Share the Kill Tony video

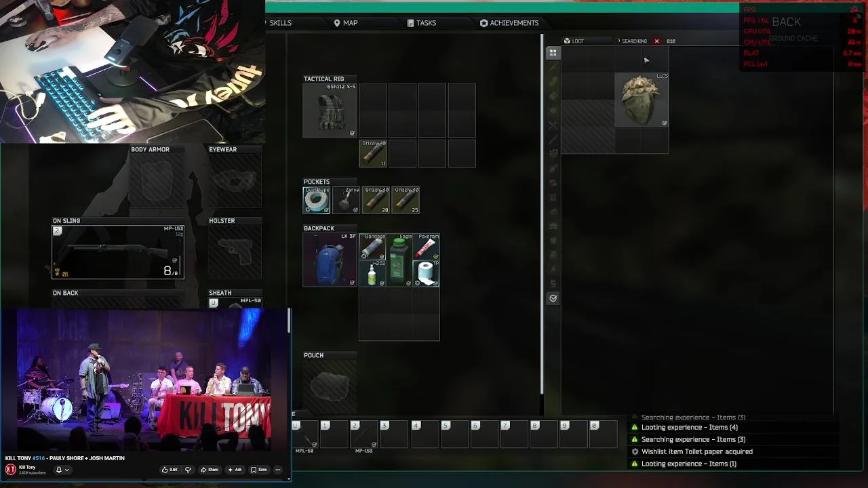[x=210, y=470]
